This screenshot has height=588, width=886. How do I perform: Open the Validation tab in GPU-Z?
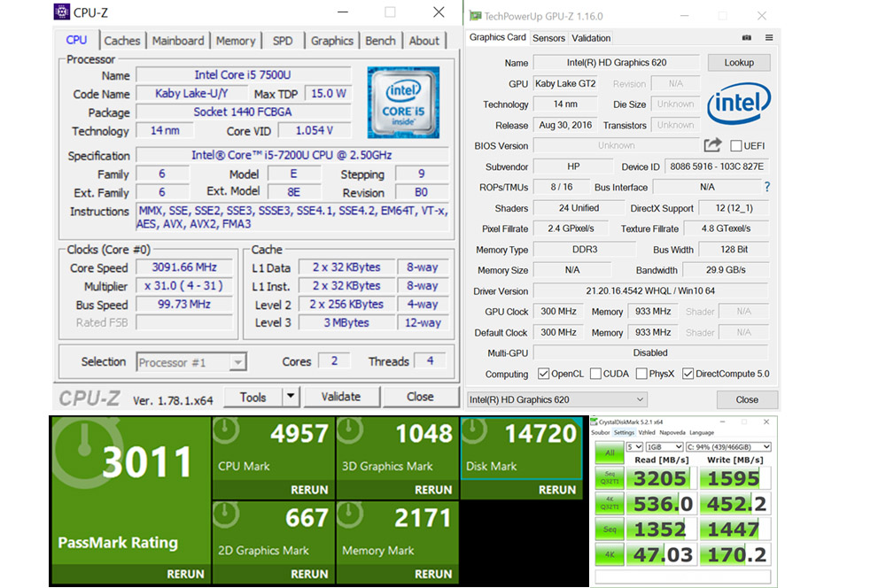coord(591,38)
